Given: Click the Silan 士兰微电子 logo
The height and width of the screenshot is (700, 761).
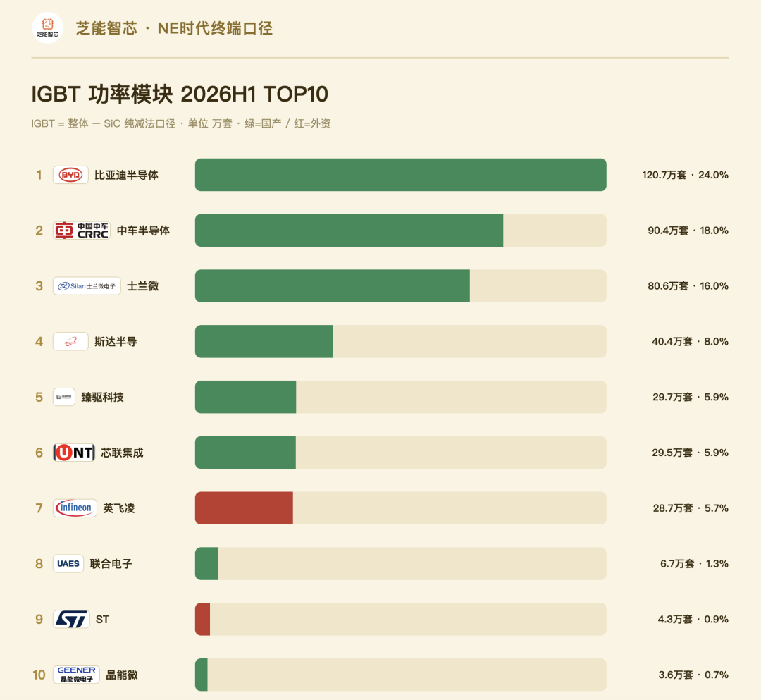Looking at the screenshot, I should click(x=87, y=286).
